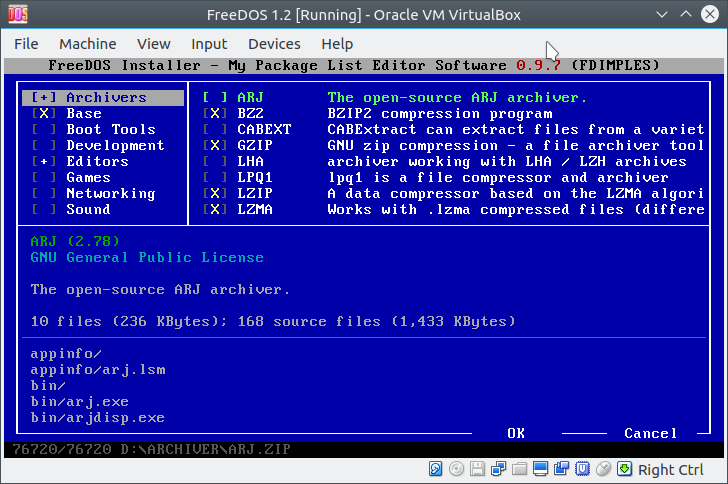Image resolution: width=728 pixels, height=484 pixels.
Task: Select the GZIP package name
Action: tap(255, 145)
